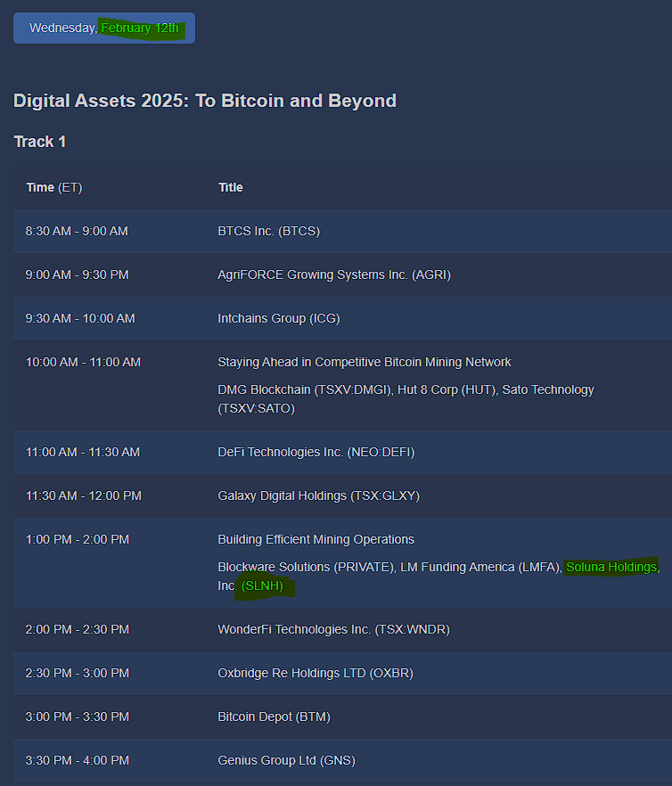Select the 3:00 PM - 3:30 PM time cell

pos(78,716)
